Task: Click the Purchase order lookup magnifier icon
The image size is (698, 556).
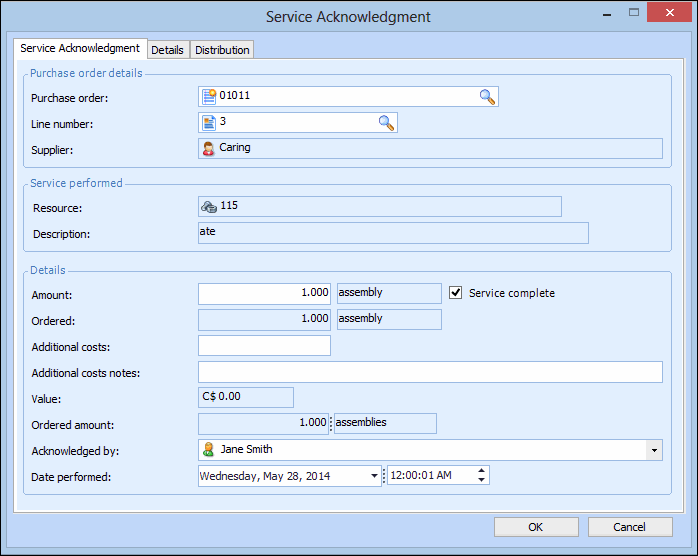Action: click(x=487, y=97)
